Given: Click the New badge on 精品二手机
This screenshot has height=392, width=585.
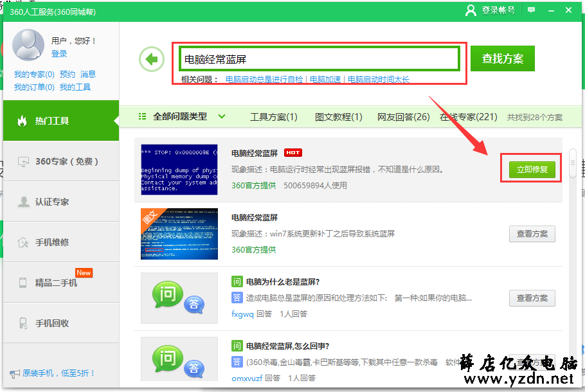Looking at the screenshot, I should [x=84, y=272].
